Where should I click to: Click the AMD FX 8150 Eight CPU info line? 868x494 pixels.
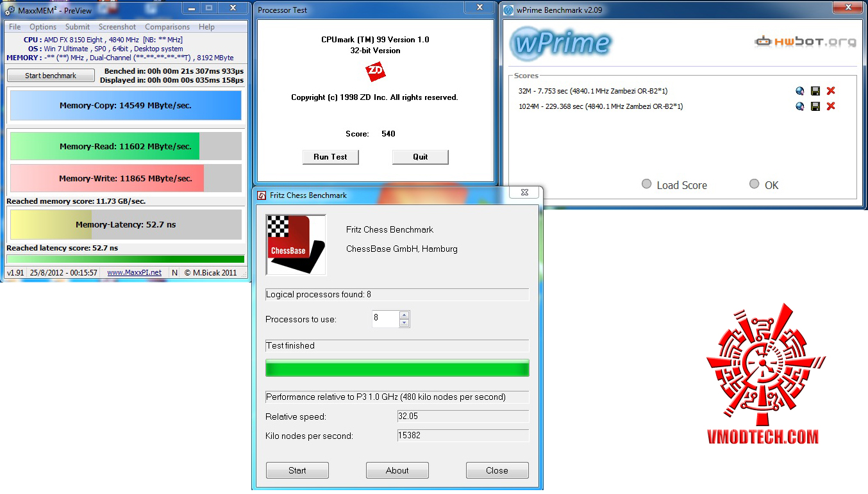[103, 40]
